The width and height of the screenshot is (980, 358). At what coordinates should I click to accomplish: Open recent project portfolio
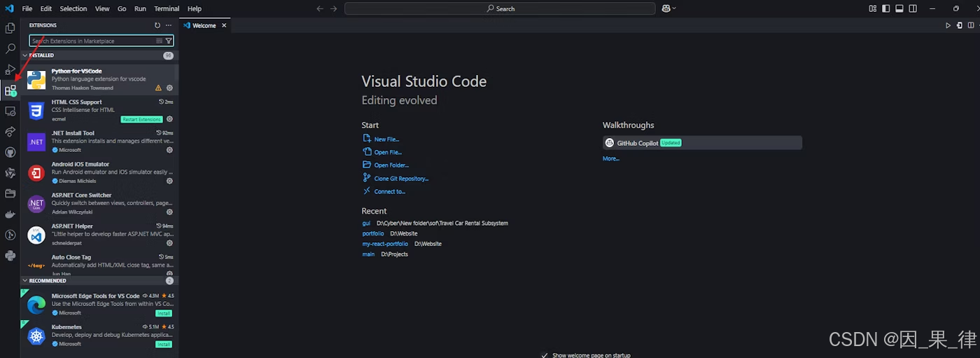[x=373, y=233]
